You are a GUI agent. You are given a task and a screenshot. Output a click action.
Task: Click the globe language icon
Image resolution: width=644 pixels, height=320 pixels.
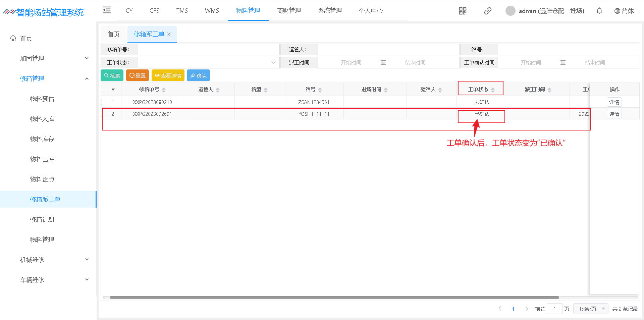617,11
